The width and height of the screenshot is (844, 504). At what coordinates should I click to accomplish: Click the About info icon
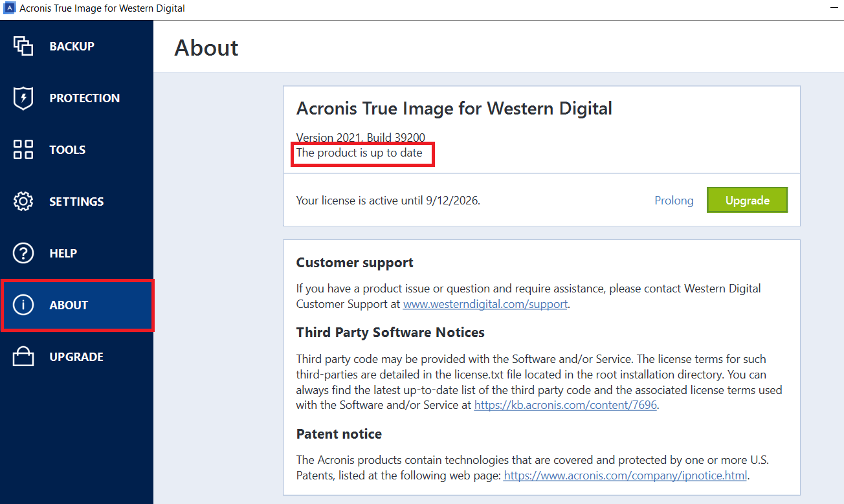(x=23, y=305)
